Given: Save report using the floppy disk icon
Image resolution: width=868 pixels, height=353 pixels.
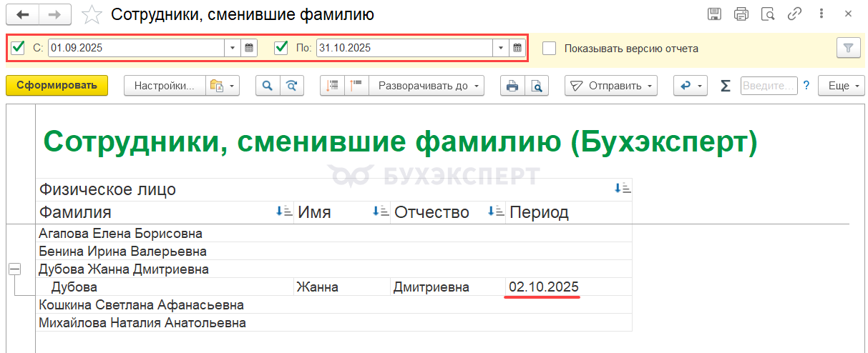Looking at the screenshot, I should pyautogui.click(x=714, y=14).
